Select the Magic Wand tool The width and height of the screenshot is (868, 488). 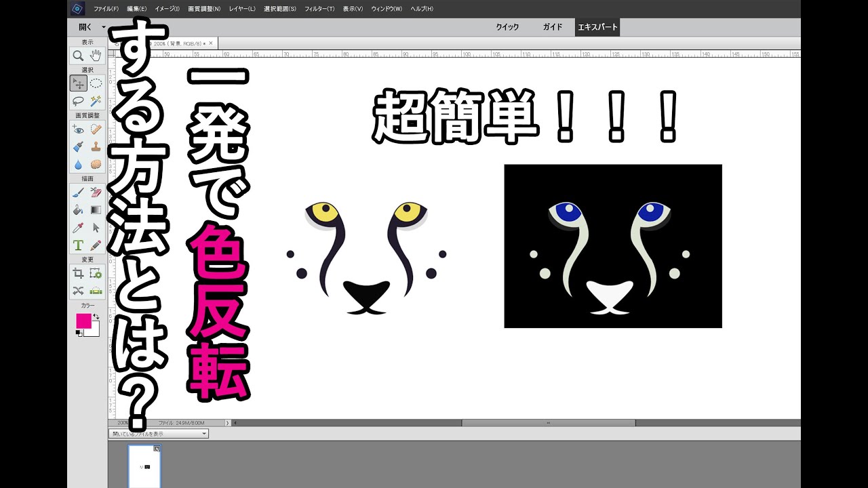96,100
